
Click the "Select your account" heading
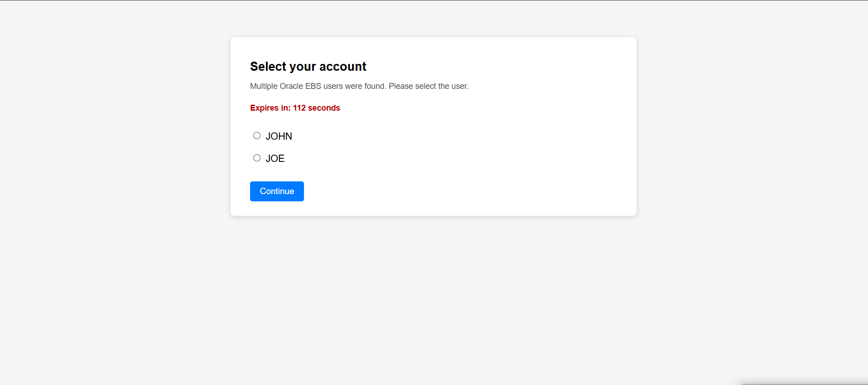(x=308, y=67)
